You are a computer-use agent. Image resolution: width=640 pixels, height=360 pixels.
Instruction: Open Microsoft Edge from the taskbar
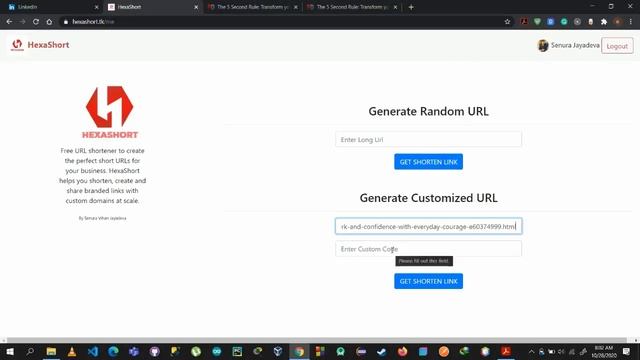(113, 351)
